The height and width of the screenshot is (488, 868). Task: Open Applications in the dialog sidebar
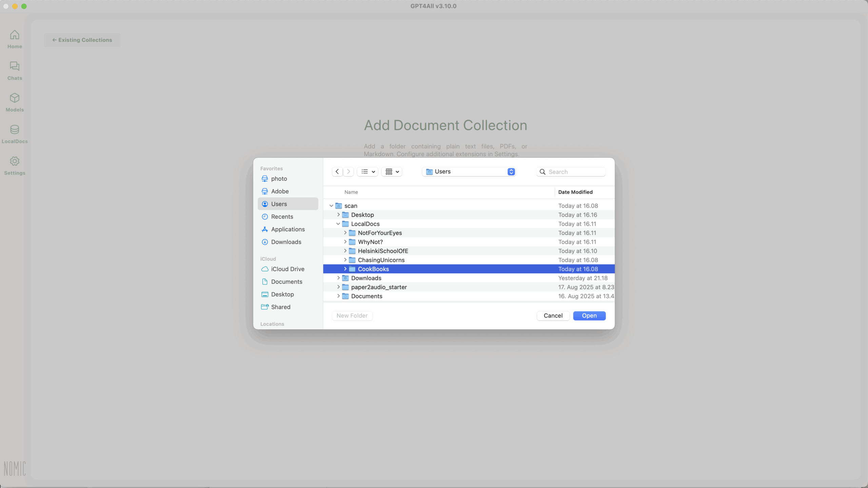(288, 229)
